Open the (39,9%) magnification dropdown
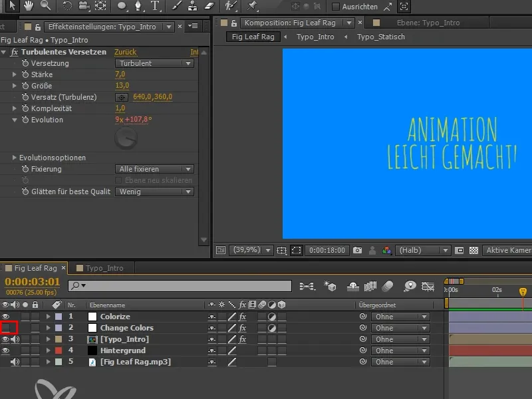The width and height of the screenshot is (532, 399). [x=251, y=251]
